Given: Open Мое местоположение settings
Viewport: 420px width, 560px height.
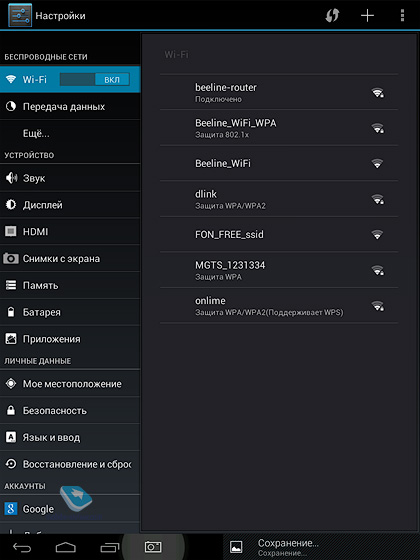Looking at the screenshot, I should [70, 384].
